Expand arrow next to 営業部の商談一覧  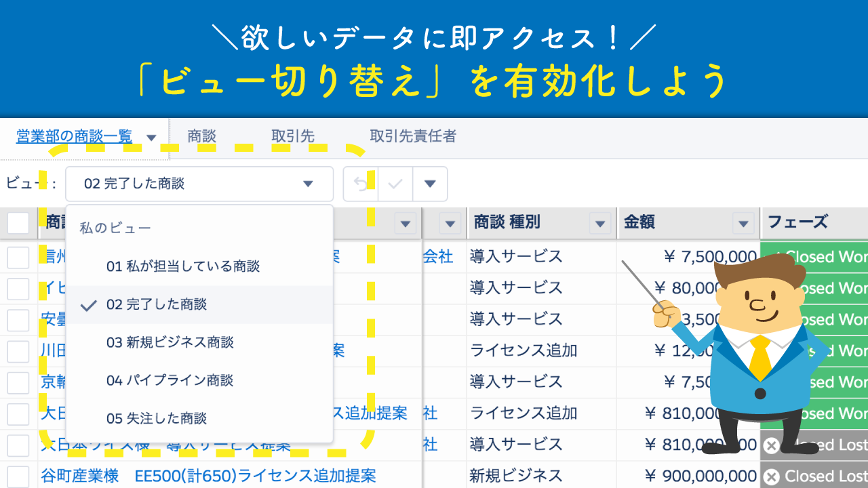click(151, 138)
